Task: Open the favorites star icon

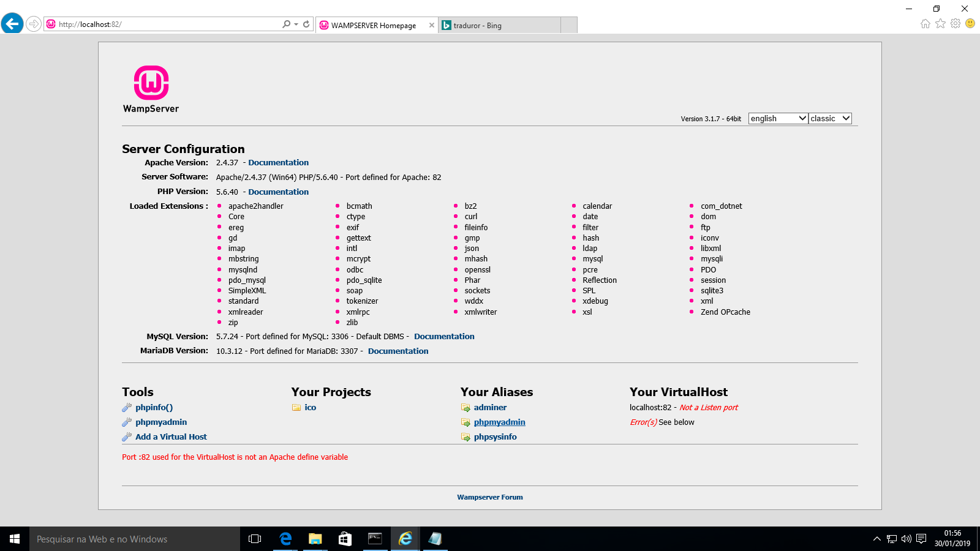Action: [940, 24]
